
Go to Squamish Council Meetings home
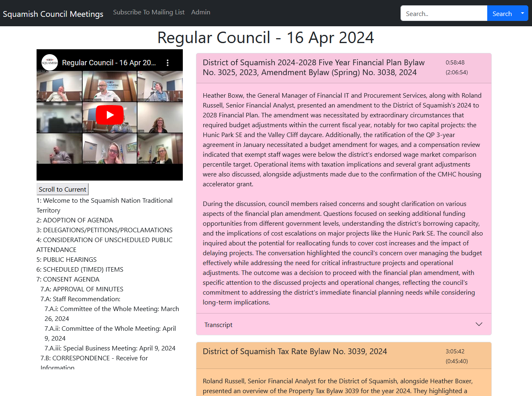pyautogui.click(x=53, y=14)
